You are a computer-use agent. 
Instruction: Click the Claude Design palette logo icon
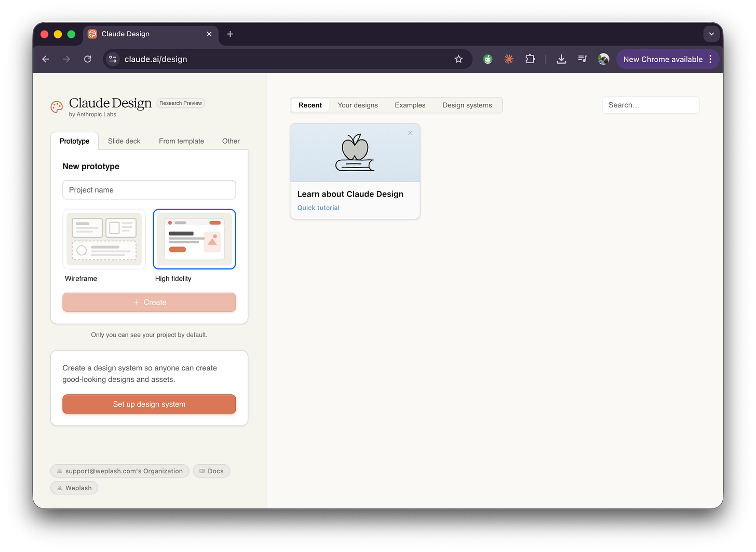point(57,107)
